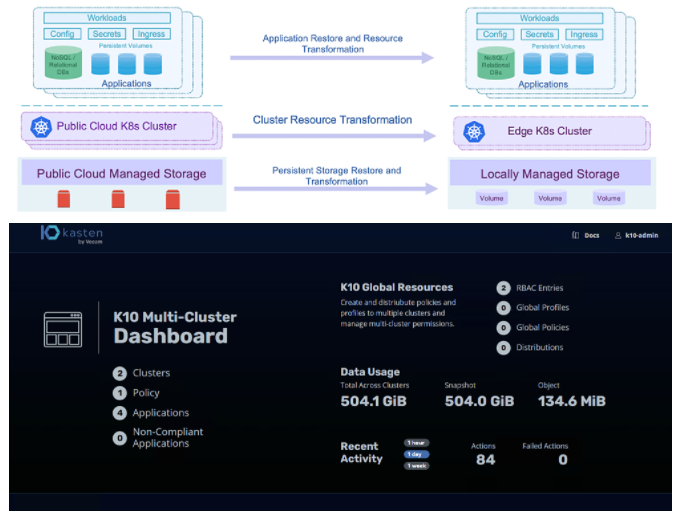Open RBAC Entries
The height and width of the screenshot is (515, 682).
[x=539, y=288]
